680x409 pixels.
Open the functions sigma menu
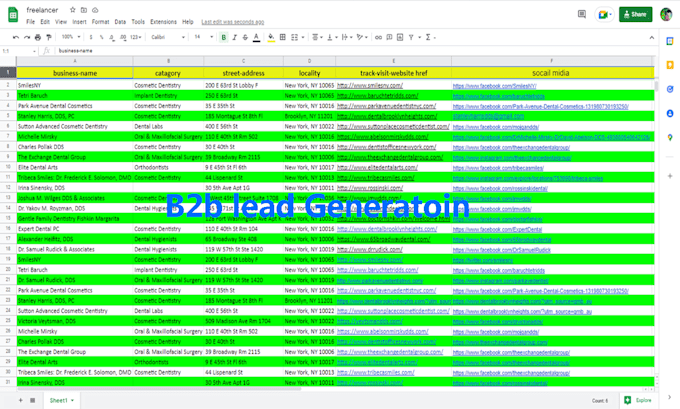pos(430,37)
